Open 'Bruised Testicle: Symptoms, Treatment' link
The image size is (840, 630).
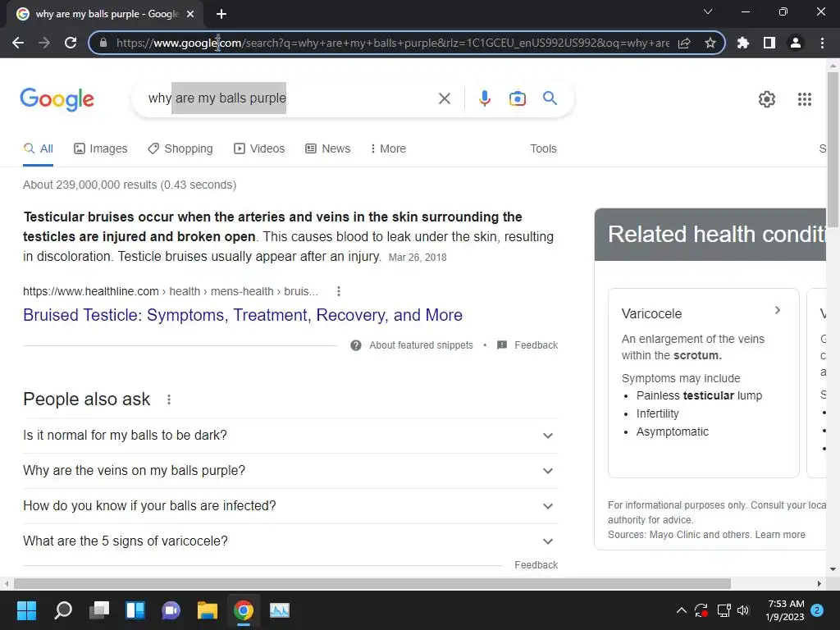(x=243, y=315)
